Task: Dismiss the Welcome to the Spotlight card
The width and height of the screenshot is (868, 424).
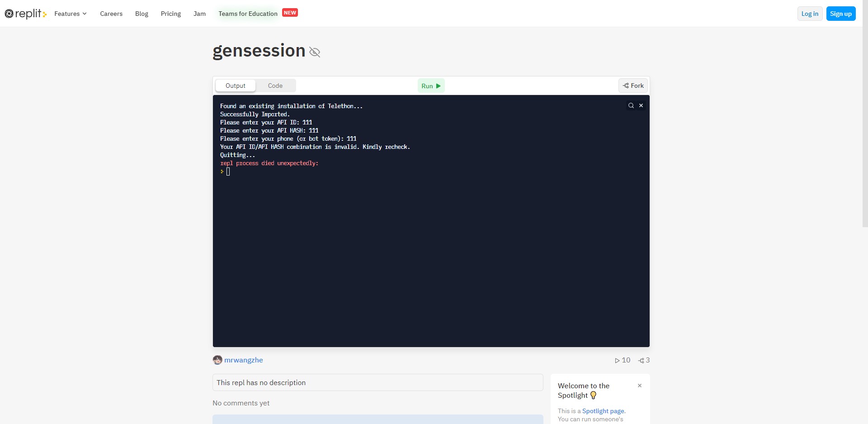Action: (x=640, y=386)
